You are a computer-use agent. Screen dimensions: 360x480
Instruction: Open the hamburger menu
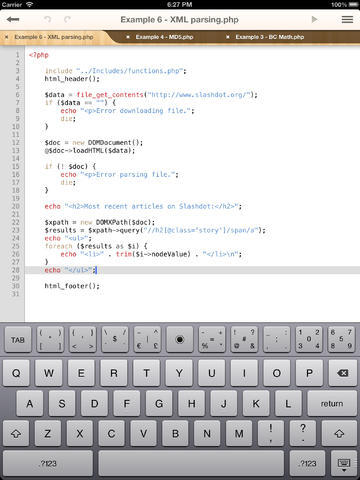(x=347, y=19)
